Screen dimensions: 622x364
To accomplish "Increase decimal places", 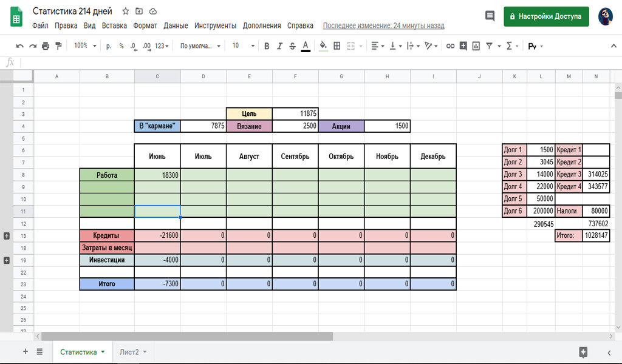I will point(147,46).
